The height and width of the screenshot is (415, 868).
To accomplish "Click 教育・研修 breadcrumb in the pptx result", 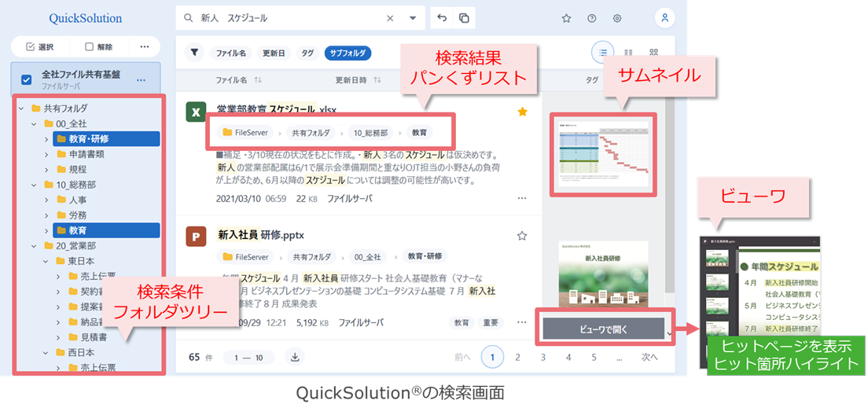I will [425, 256].
